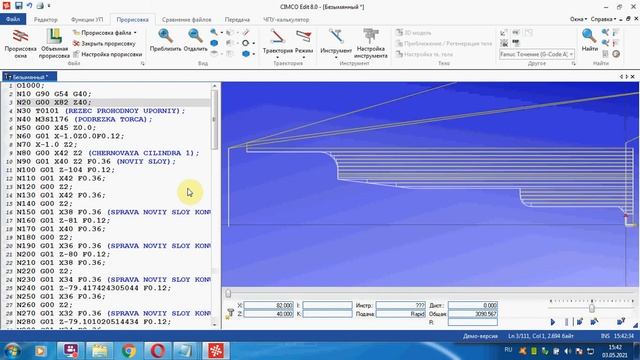Screen dimensions: 640x360
Task: Click the backplot position progress slider
Action: click(228, 293)
